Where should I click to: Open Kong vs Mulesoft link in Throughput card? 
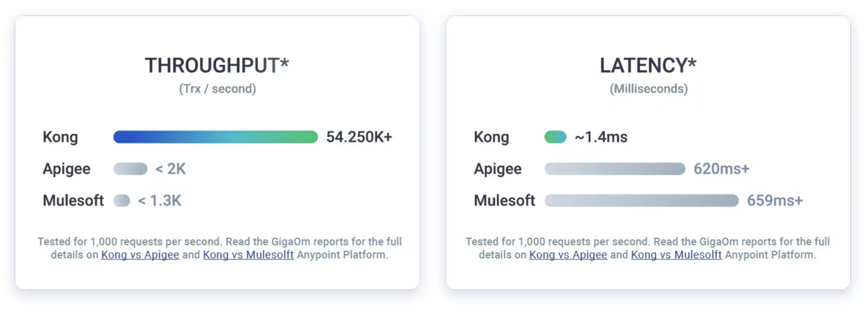pyautogui.click(x=248, y=255)
